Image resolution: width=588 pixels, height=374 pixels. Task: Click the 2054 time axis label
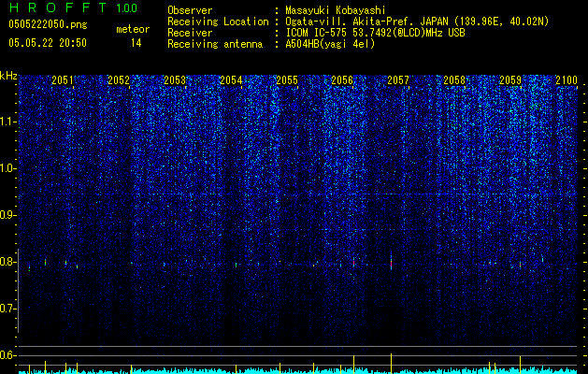pyautogui.click(x=231, y=80)
